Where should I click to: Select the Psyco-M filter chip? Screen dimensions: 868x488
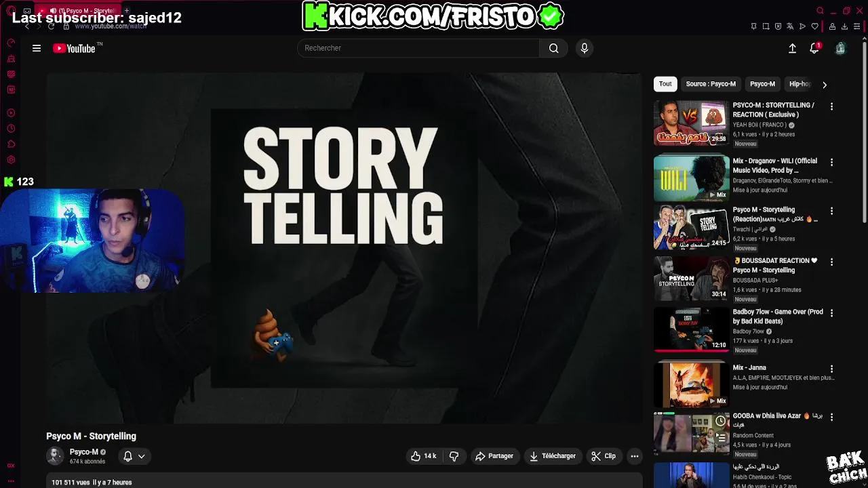click(x=762, y=84)
